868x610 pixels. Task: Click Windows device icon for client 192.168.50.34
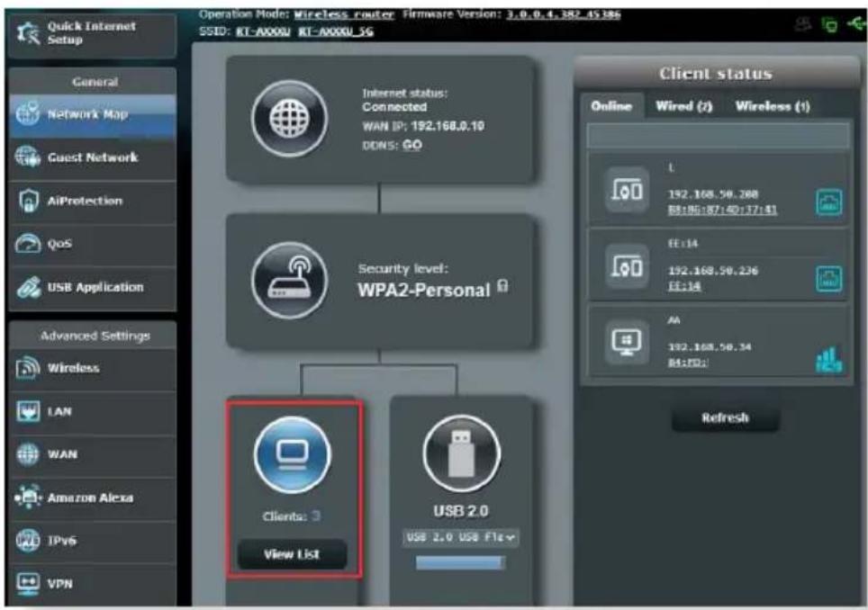tap(628, 342)
